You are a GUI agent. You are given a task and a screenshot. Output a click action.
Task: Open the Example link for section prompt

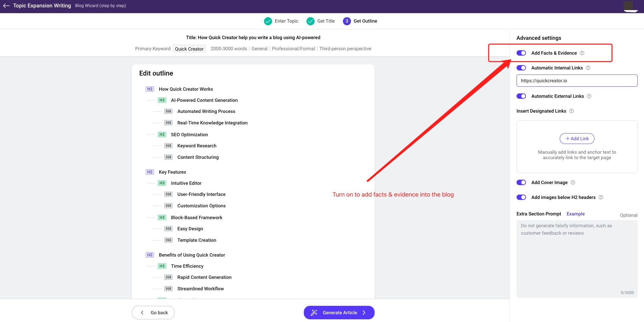(x=576, y=214)
